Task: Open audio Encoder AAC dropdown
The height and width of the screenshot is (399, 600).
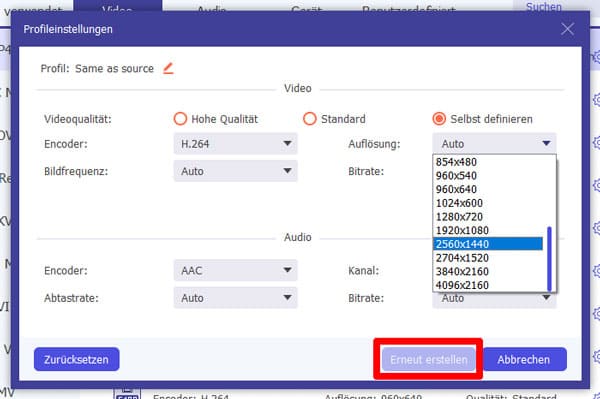Action: [235, 270]
